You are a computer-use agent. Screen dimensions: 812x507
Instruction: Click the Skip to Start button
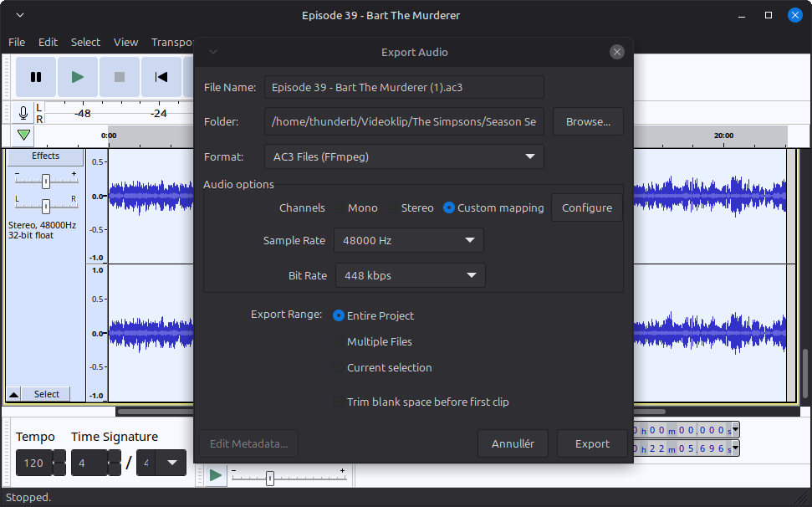[x=161, y=77]
